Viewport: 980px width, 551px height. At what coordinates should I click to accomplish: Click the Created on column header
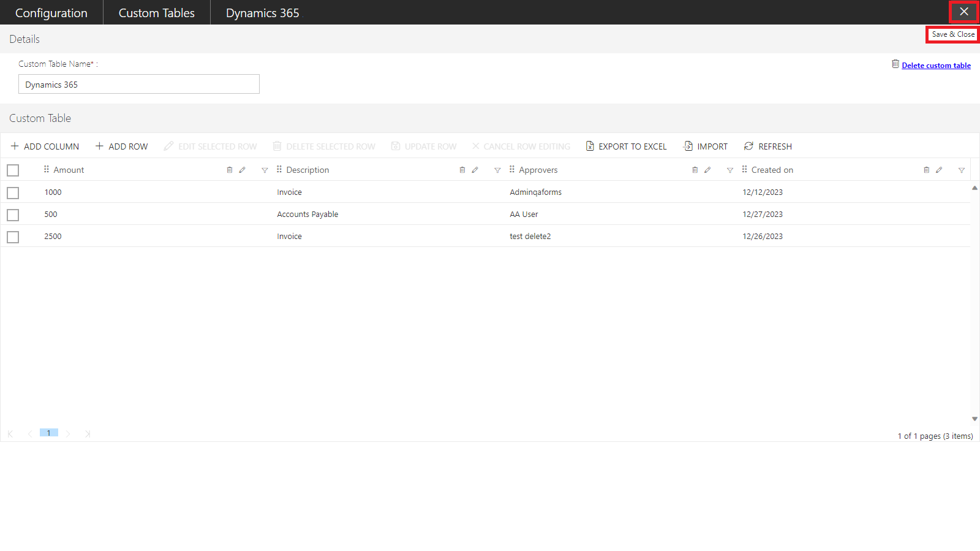[772, 170]
